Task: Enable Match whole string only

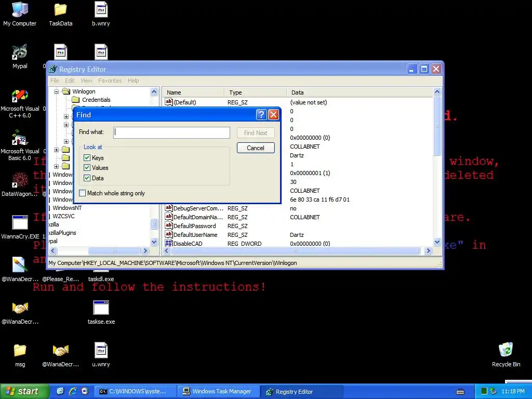Action: pyautogui.click(x=83, y=193)
